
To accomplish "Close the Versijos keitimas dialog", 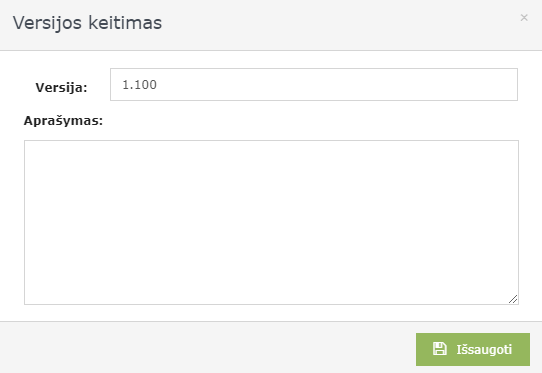I will 524,18.
